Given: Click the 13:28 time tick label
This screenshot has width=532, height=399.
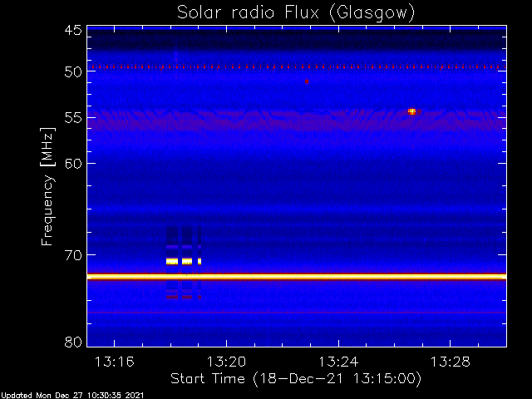Looking at the screenshot, I should 451,362.
